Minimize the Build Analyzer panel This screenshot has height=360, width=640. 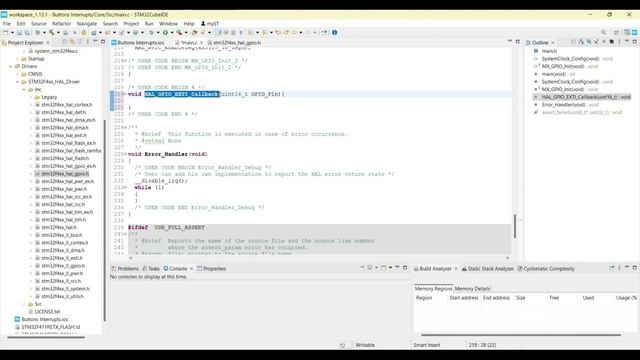[627, 268]
